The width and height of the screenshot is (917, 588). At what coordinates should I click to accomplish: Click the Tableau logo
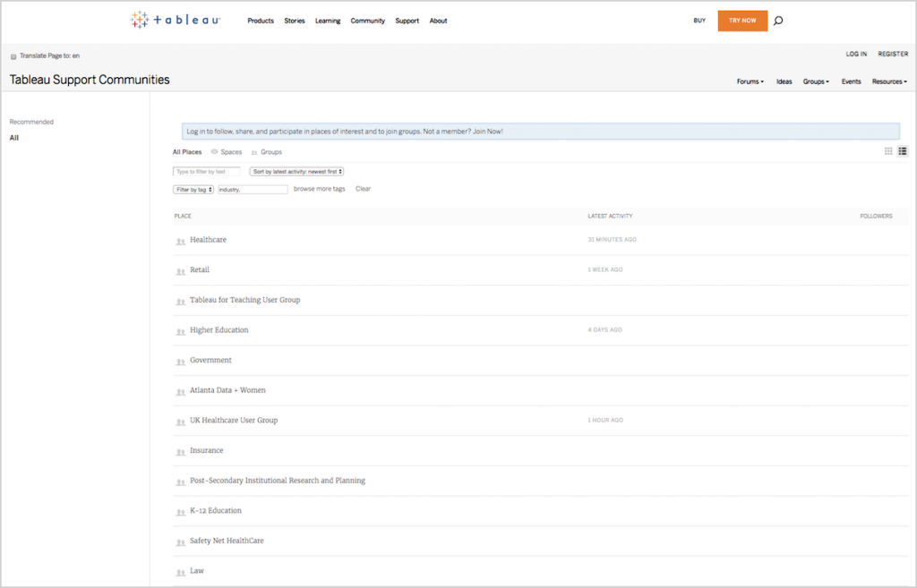176,20
